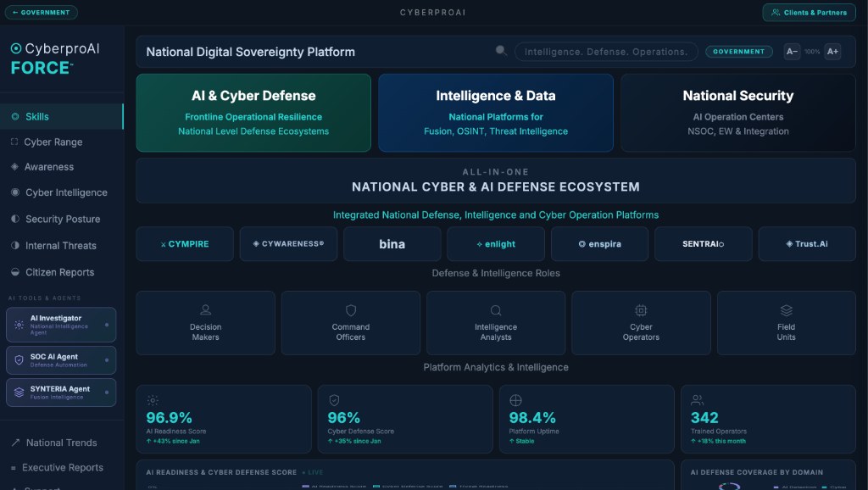Open the enlight platform
Image resolution: width=868 pixels, height=490 pixels.
click(496, 243)
